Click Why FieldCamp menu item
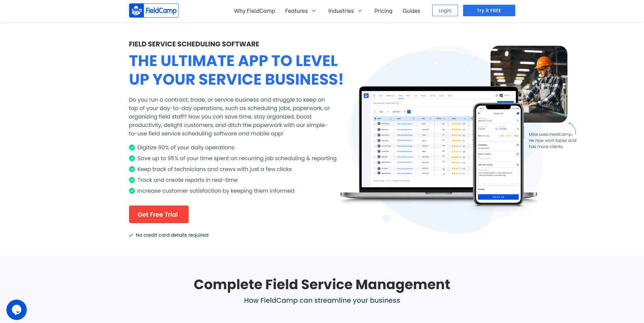The image size is (644, 323). 254,11
